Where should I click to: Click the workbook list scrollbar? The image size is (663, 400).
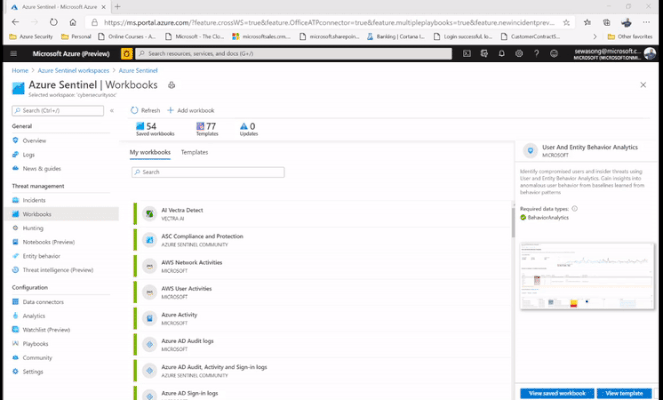pos(513,223)
